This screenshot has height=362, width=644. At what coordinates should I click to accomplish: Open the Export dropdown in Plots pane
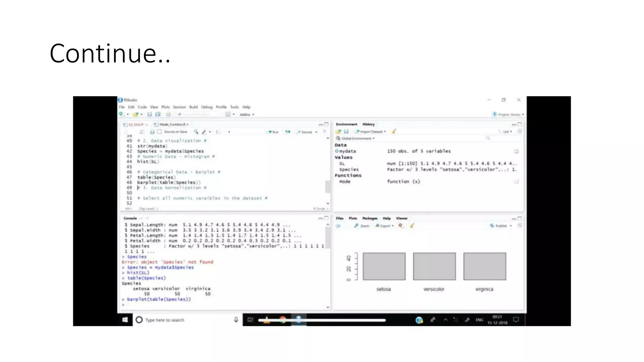pos(385,226)
